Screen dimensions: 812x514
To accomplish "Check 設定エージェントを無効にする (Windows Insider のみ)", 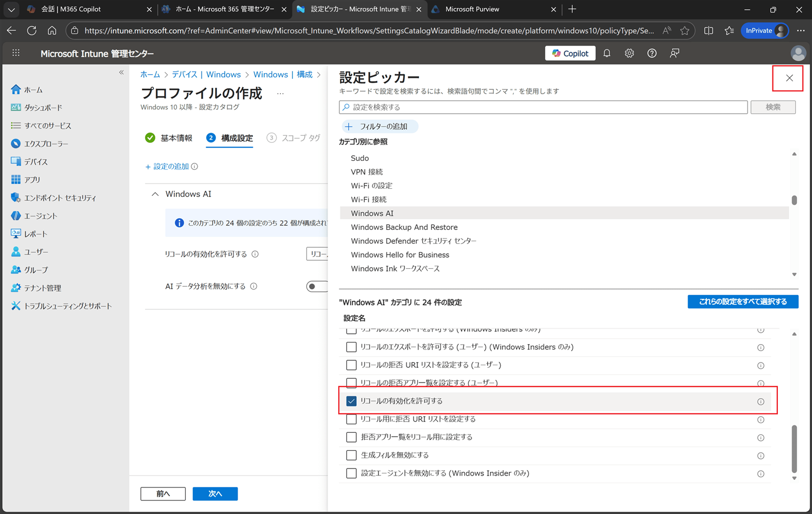I will coord(351,473).
